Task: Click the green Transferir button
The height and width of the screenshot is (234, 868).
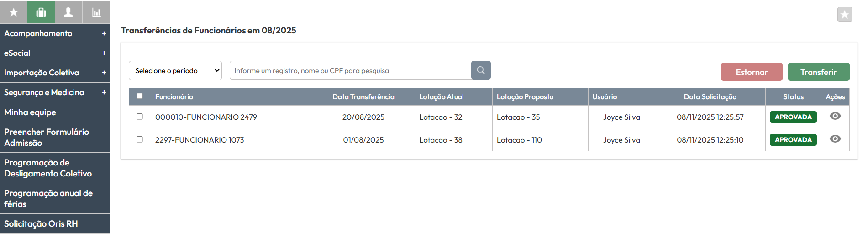Action: click(x=818, y=72)
